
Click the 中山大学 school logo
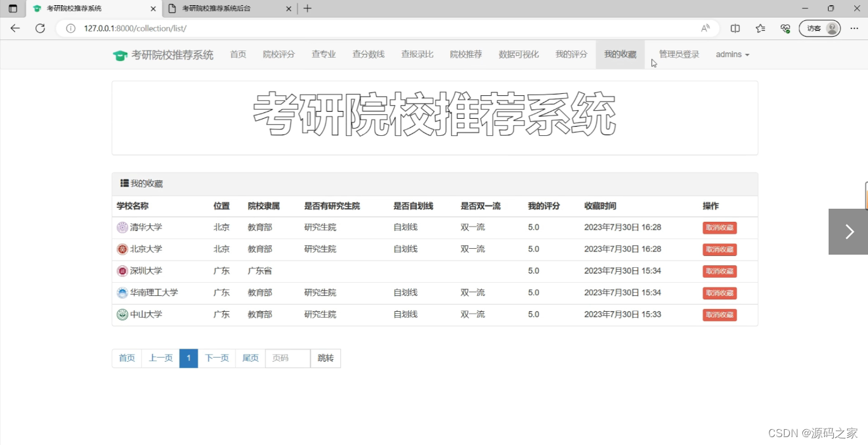pyautogui.click(x=122, y=314)
